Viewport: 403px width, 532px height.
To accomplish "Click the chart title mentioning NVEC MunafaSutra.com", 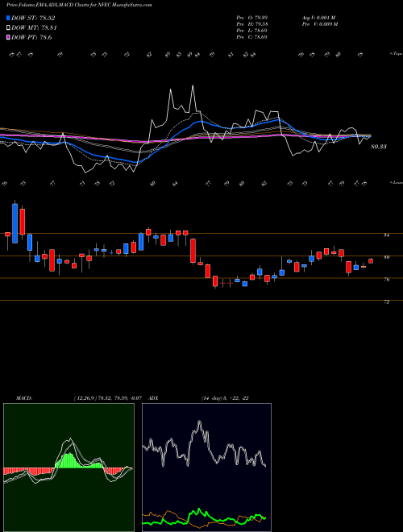I will (79, 5).
